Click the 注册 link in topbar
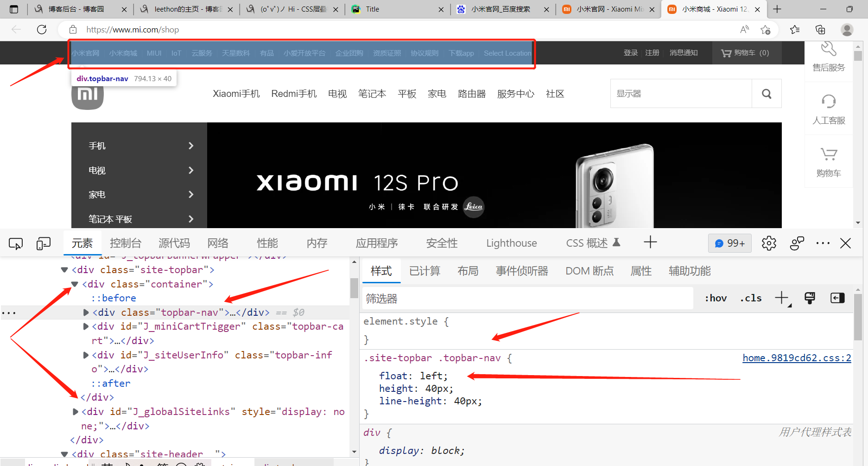868x466 pixels. tap(652, 53)
